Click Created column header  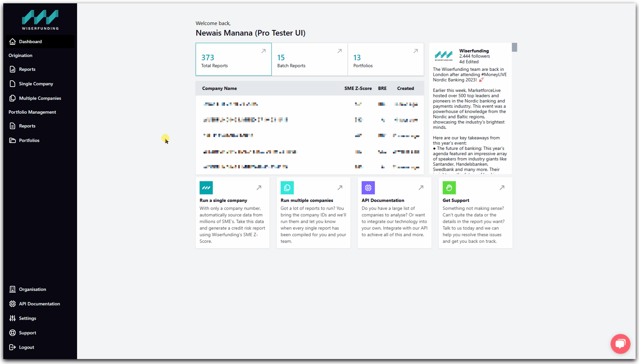click(405, 88)
